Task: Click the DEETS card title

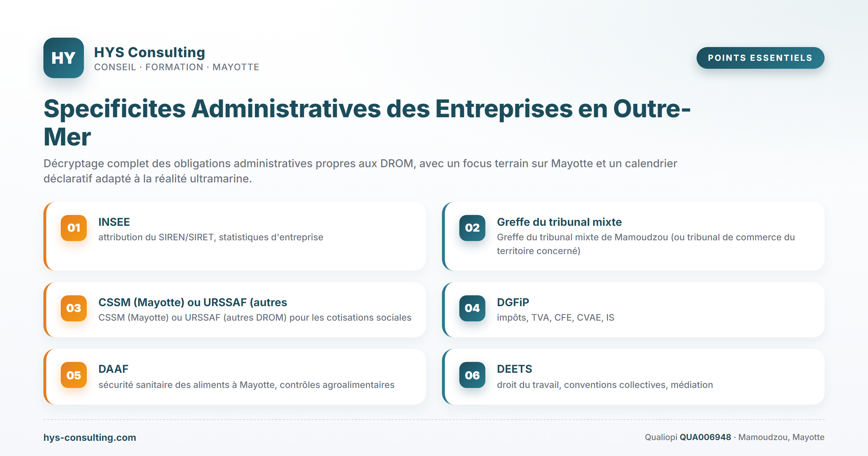Action: [x=514, y=369]
